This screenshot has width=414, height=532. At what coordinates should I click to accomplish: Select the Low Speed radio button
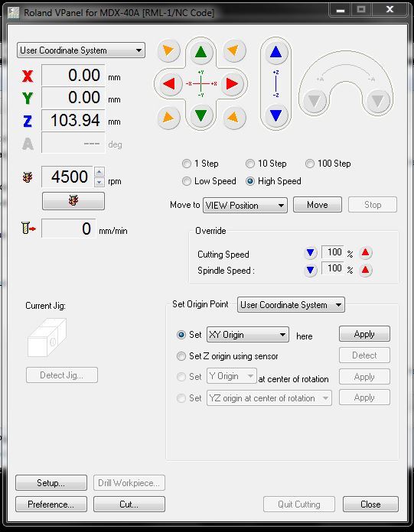(x=187, y=181)
